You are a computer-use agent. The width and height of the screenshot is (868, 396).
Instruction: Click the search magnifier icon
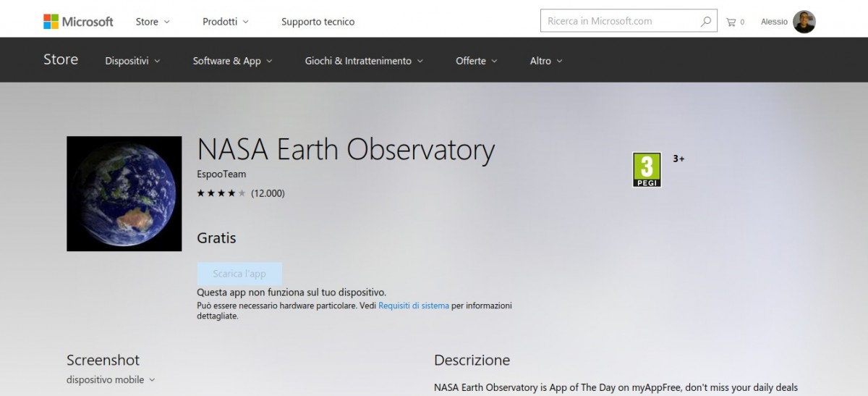(706, 22)
